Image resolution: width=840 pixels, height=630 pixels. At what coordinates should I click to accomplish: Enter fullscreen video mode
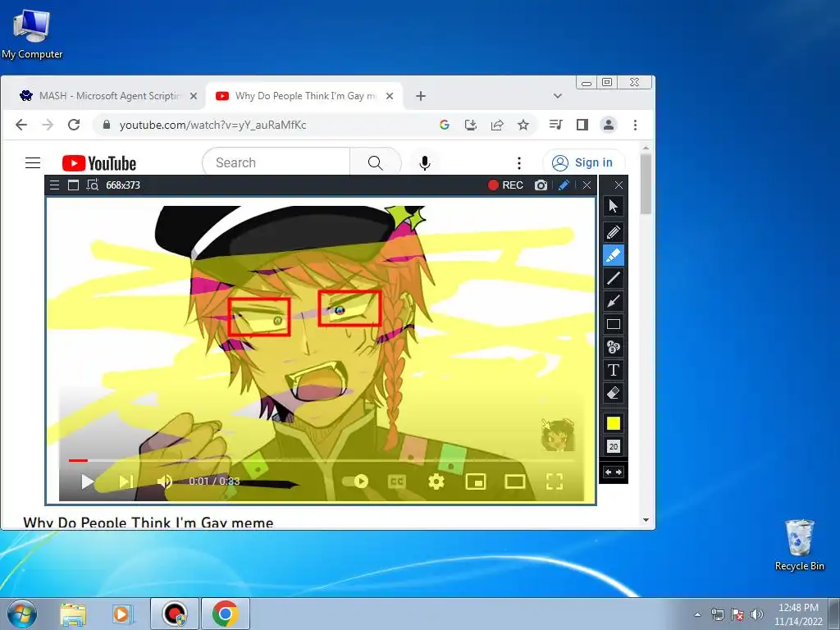pos(555,482)
